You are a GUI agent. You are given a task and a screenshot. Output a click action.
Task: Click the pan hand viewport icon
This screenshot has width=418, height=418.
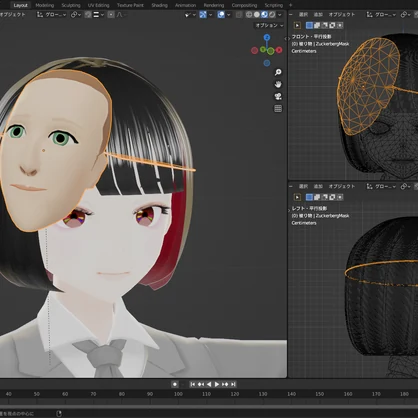pos(278,84)
